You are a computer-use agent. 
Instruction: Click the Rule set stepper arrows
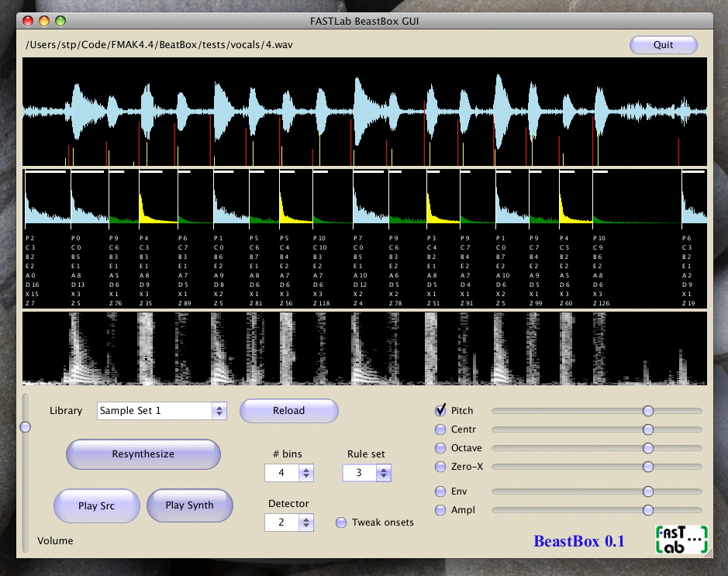tap(384, 473)
